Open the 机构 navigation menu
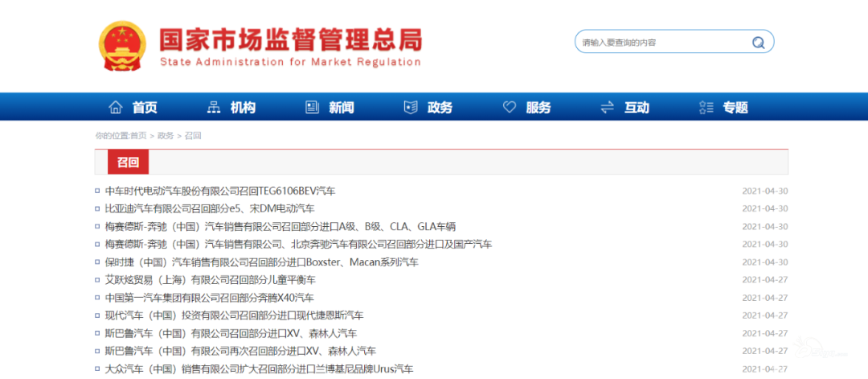The width and height of the screenshot is (868, 379). tap(243, 108)
